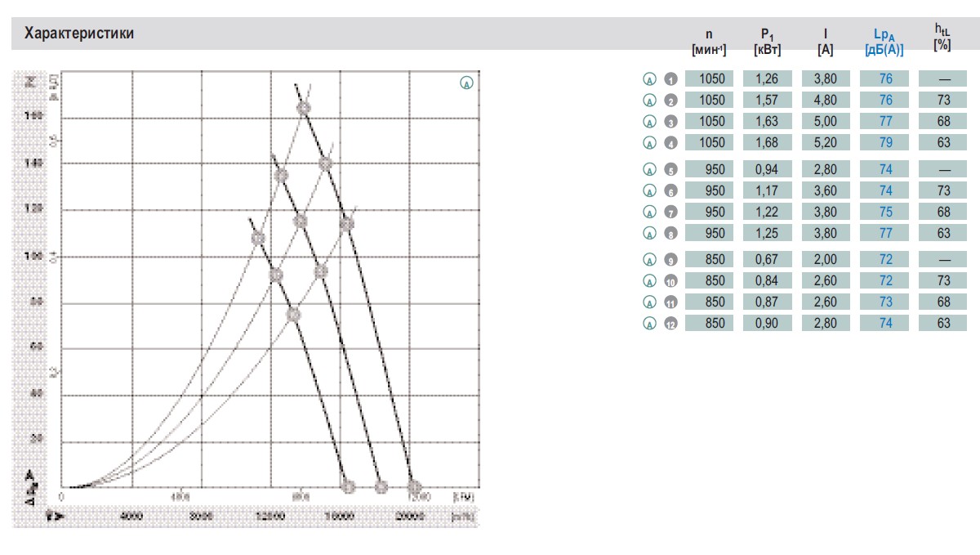
Task: Click the circled A icon in row 3
Action: pyautogui.click(x=649, y=123)
